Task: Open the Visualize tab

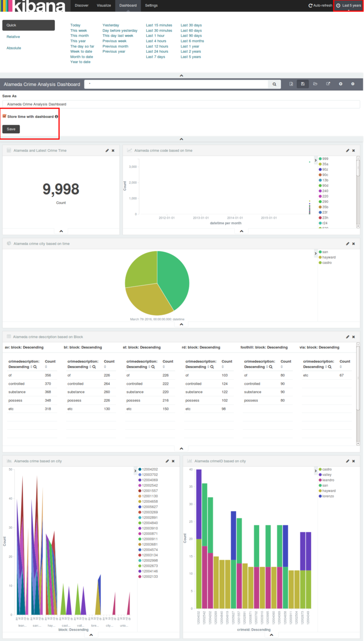Action: pyautogui.click(x=104, y=5)
